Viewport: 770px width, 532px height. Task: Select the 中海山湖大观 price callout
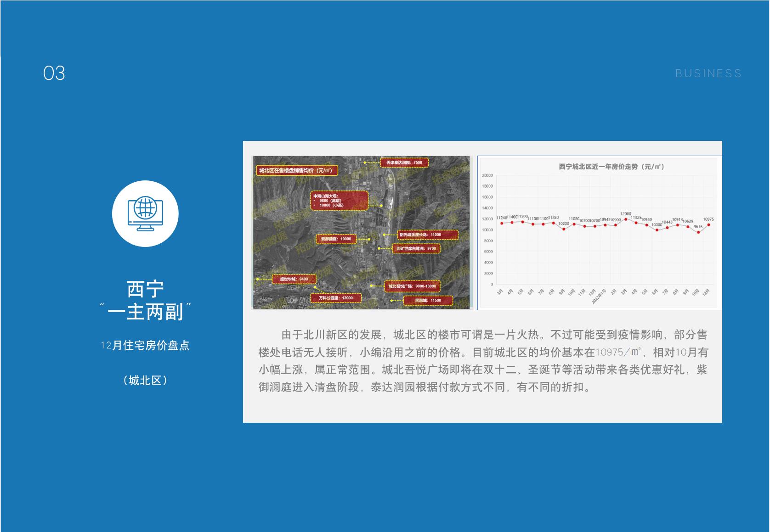pos(340,201)
